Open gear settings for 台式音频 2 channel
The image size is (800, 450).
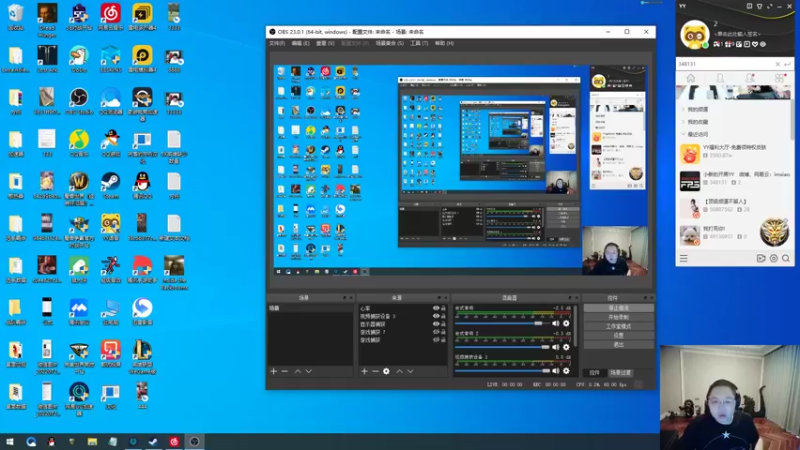(566, 347)
